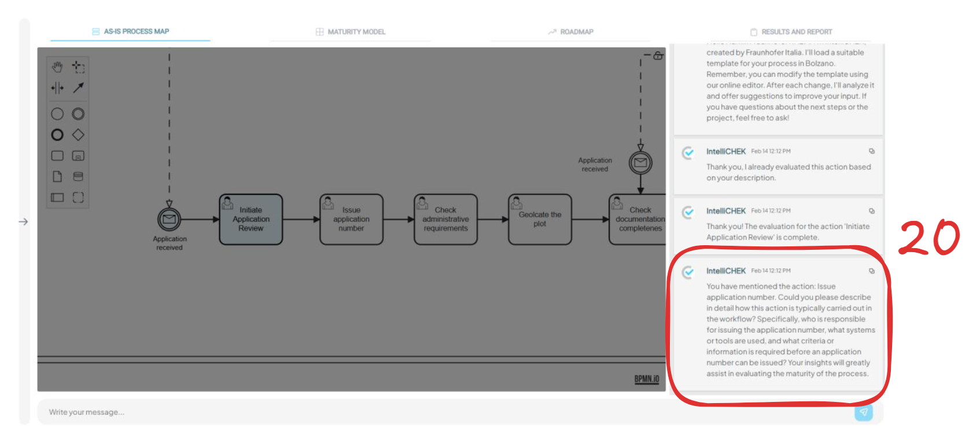Create a data store reference
This screenshot has height=443, width=980.
click(x=78, y=176)
